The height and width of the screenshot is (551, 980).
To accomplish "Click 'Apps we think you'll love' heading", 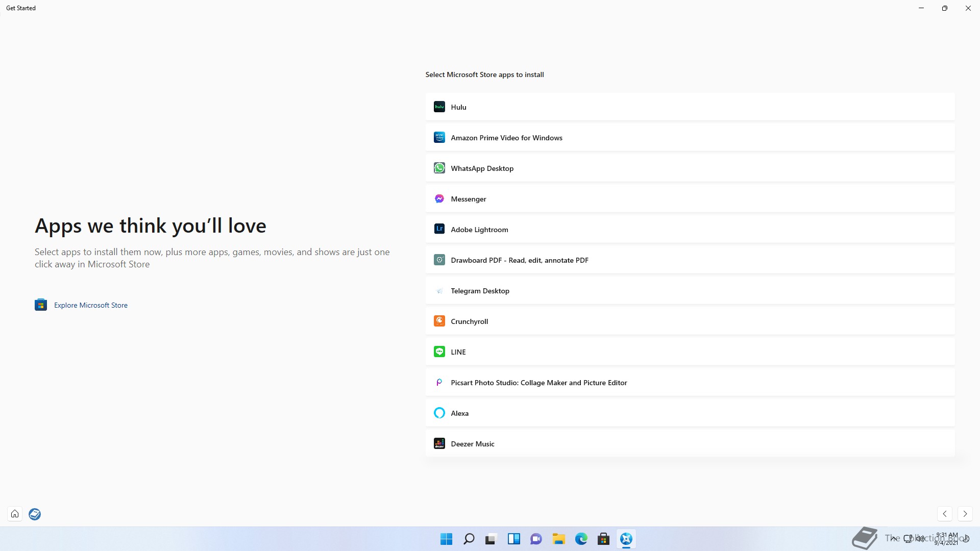I will coord(151,226).
